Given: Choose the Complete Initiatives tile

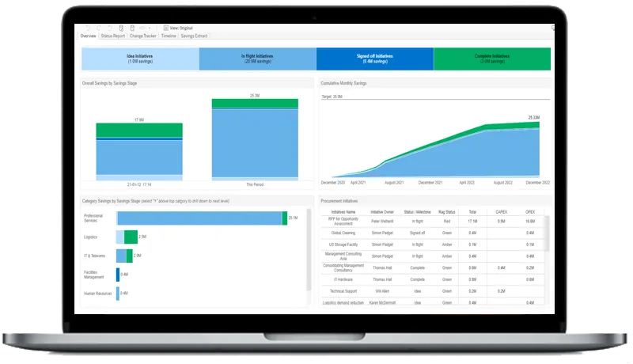Looking at the screenshot, I should tap(491, 59).
